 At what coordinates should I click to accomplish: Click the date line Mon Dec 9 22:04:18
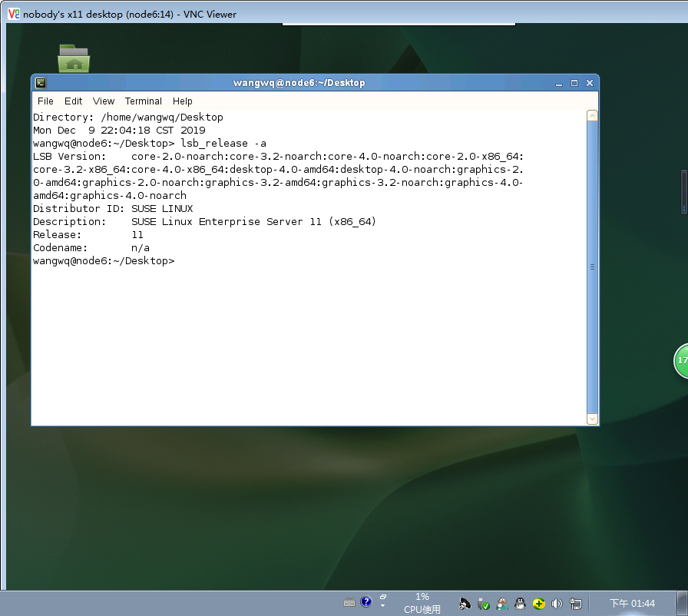pos(119,131)
